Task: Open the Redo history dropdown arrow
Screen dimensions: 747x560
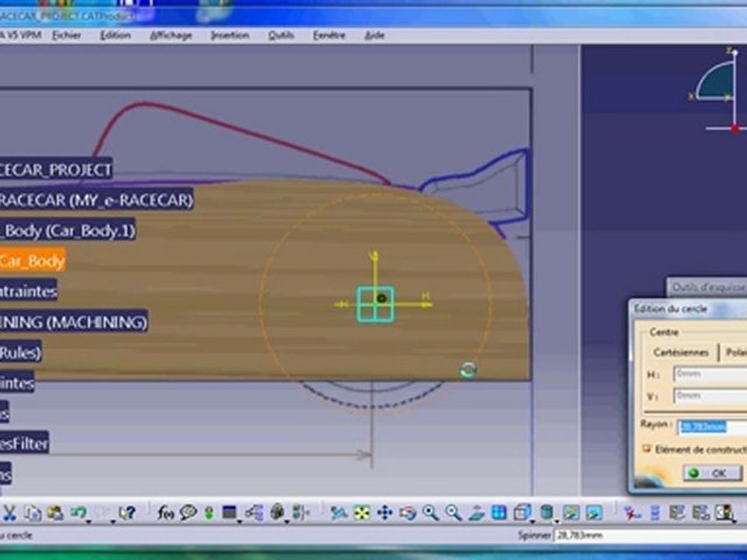Action: point(112,523)
